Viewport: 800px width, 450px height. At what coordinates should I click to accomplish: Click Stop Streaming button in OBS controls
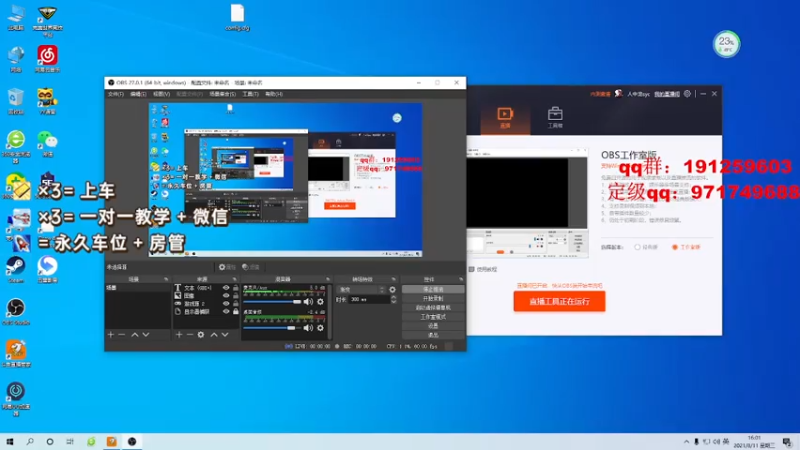(433, 289)
